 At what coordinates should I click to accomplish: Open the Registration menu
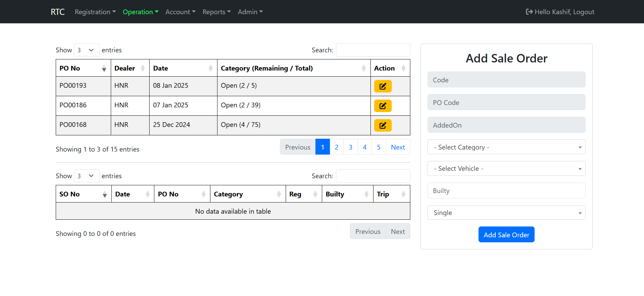tap(95, 12)
